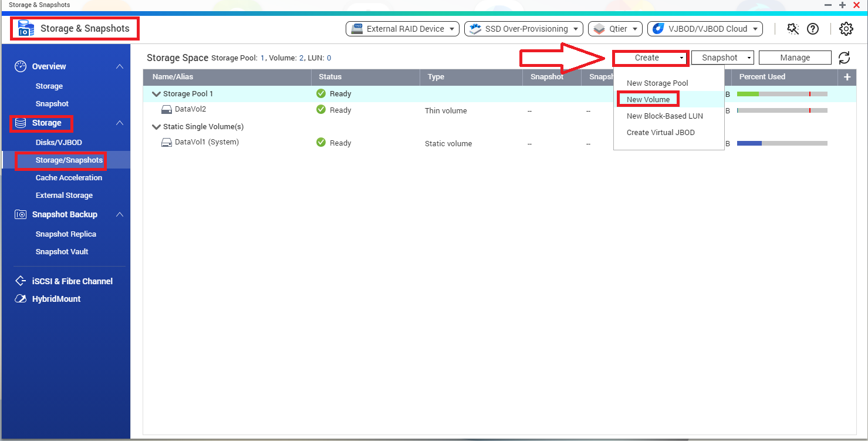Refresh the storage space list

[844, 58]
